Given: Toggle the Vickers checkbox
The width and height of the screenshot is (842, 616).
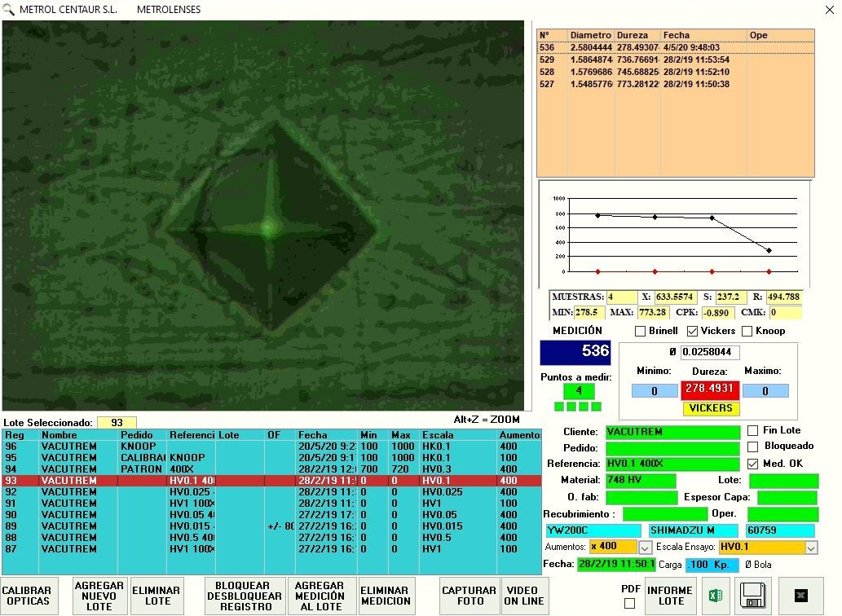Looking at the screenshot, I should click(x=693, y=331).
